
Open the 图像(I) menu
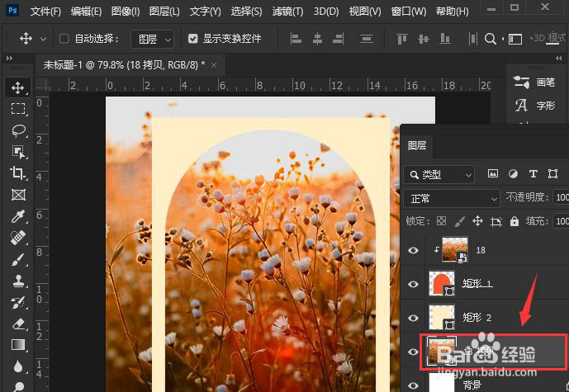(126, 12)
